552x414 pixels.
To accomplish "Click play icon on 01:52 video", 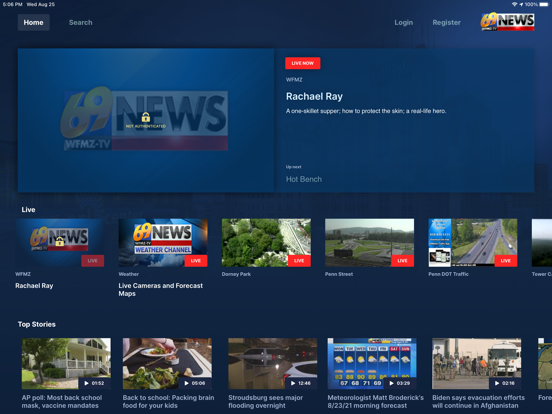I will coord(86,383).
